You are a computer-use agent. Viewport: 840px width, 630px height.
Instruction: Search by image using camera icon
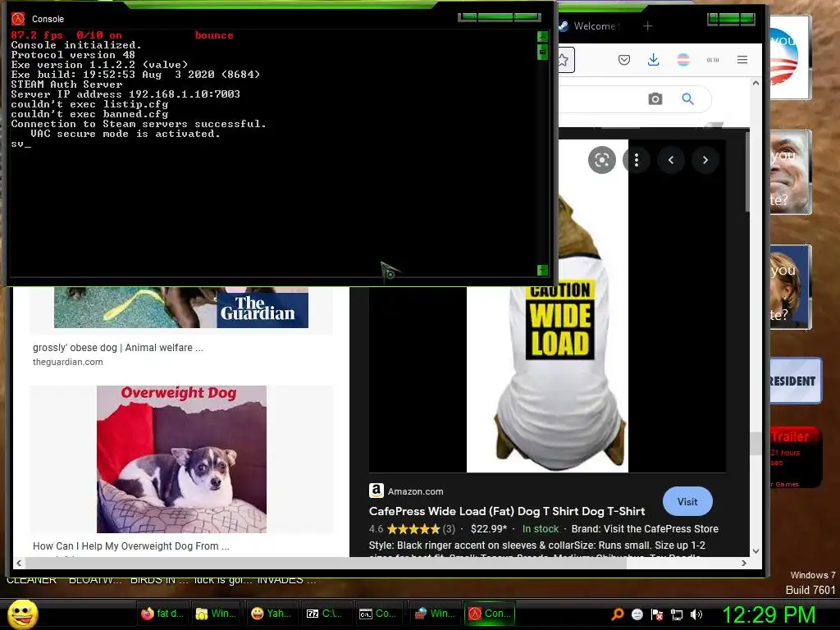pos(655,99)
